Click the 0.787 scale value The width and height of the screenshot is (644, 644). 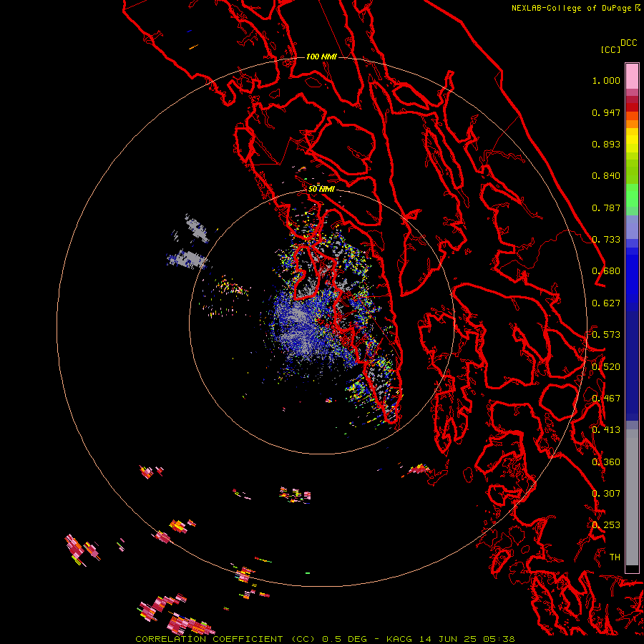click(x=606, y=208)
